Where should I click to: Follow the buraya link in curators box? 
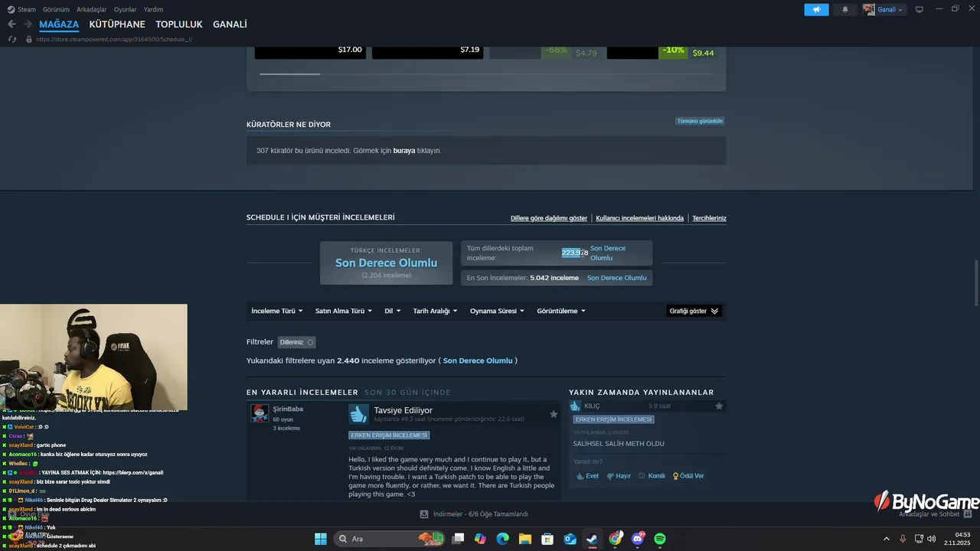click(x=404, y=151)
